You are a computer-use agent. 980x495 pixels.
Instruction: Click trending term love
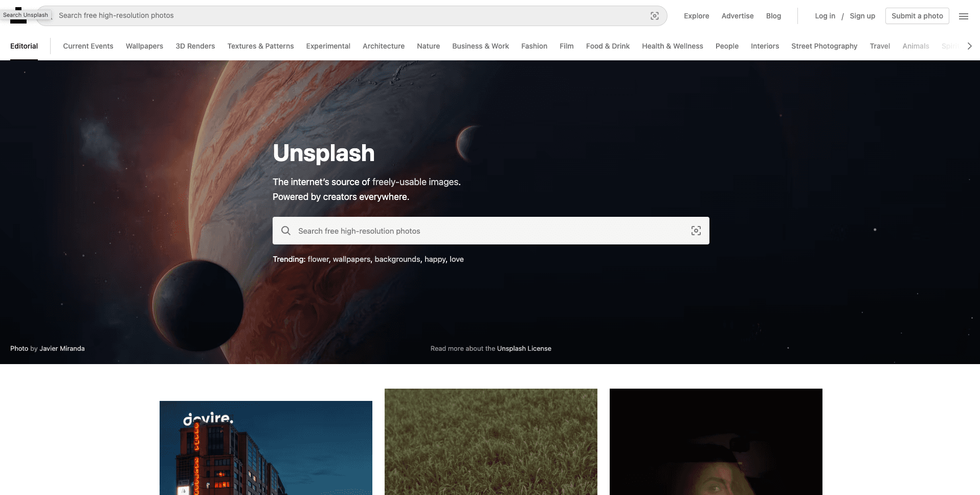pyautogui.click(x=457, y=259)
